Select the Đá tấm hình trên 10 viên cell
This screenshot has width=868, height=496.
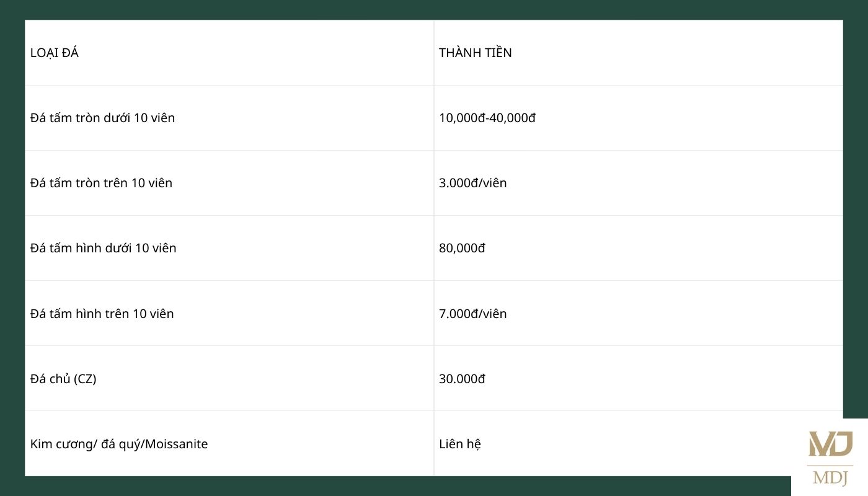click(102, 314)
